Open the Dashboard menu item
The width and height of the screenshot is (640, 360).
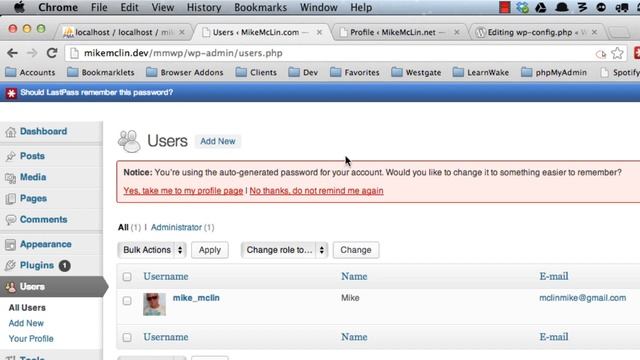click(43, 131)
